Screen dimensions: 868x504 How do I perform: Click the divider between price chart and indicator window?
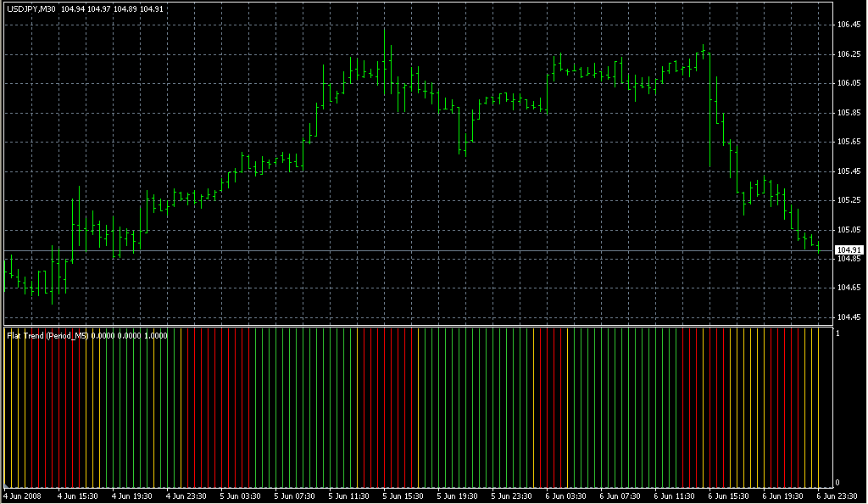pyautogui.click(x=415, y=327)
